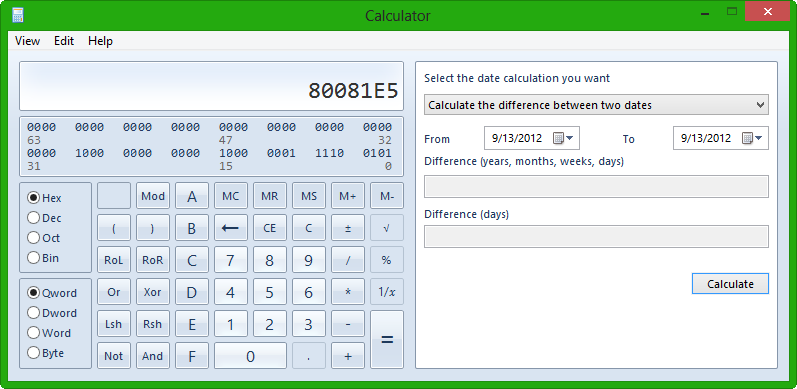Click the backspace arrow button

click(230, 228)
